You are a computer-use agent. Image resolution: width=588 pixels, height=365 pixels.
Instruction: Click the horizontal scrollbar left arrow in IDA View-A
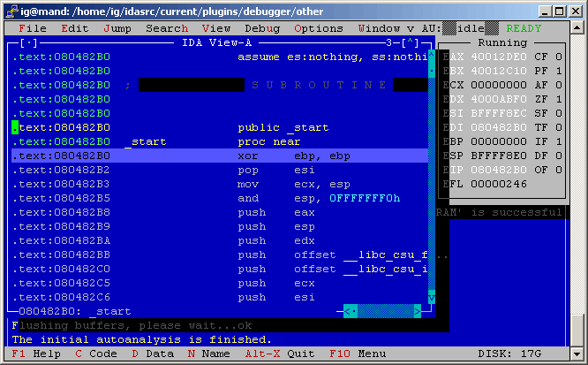347,311
